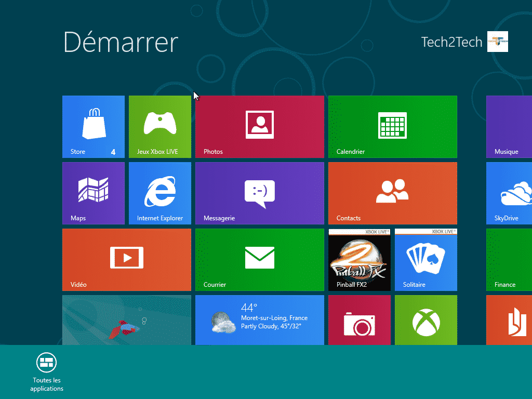Image resolution: width=532 pixels, height=399 pixels.
Task: Launch the Maps tile
Action: (x=94, y=193)
